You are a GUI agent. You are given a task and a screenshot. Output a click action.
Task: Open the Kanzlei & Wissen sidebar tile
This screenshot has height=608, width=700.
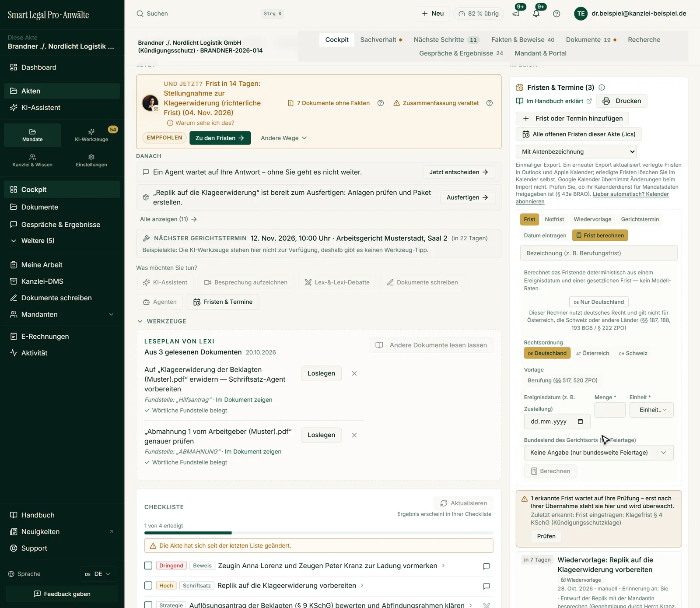pos(32,160)
